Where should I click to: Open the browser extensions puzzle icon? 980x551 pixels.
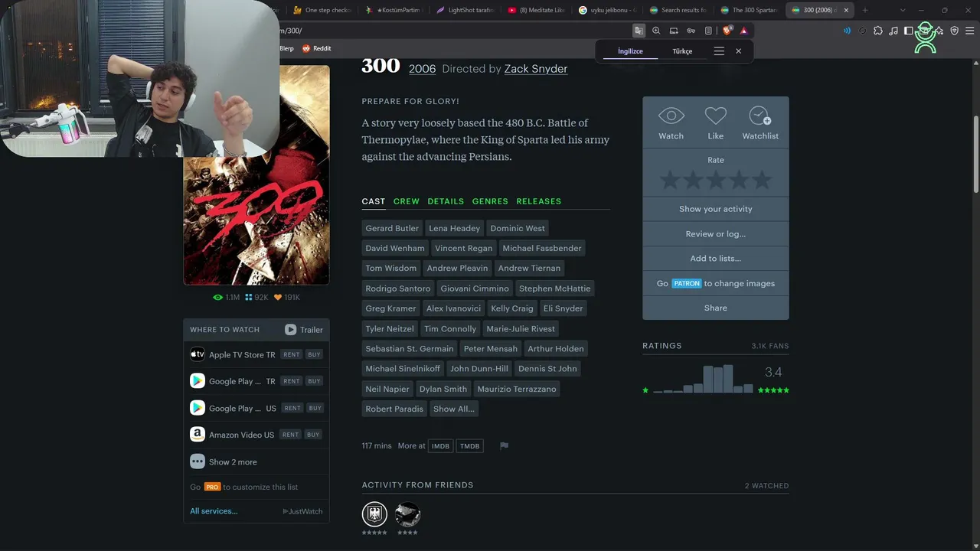point(877,31)
